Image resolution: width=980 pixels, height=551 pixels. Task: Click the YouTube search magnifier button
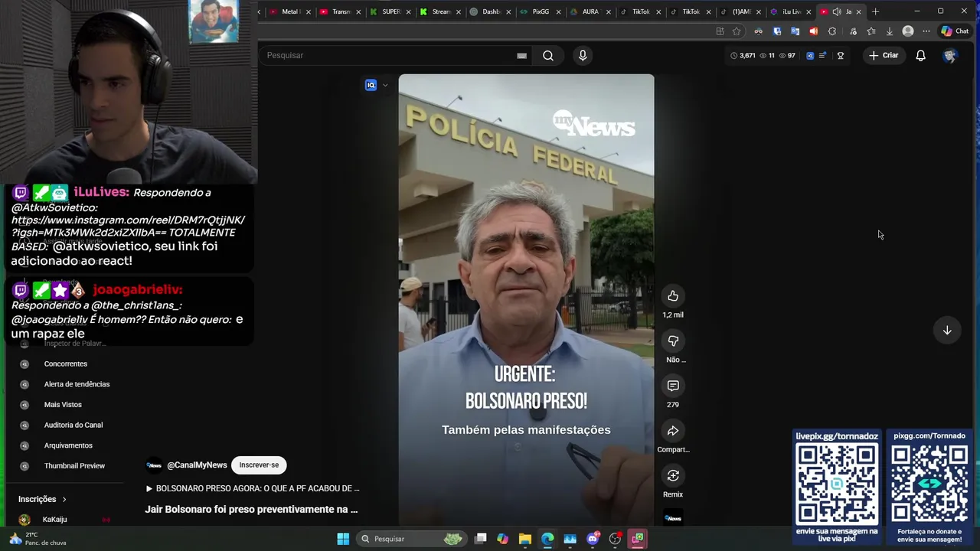click(548, 55)
